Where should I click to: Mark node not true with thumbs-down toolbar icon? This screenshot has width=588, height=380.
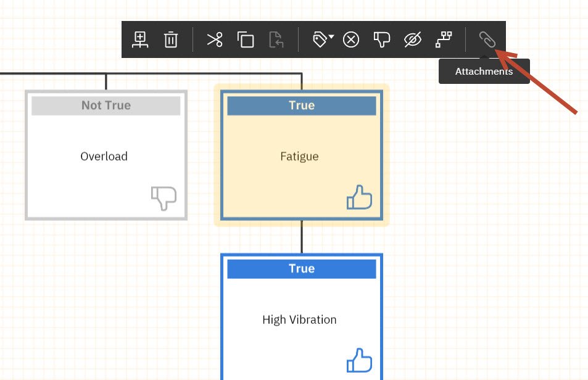click(382, 39)
